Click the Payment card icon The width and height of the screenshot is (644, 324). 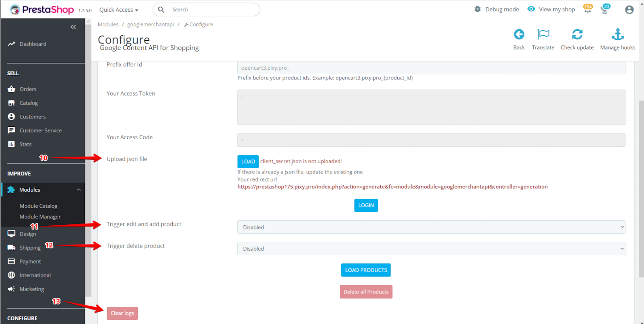pyautogui.click(x=11, y=262)
